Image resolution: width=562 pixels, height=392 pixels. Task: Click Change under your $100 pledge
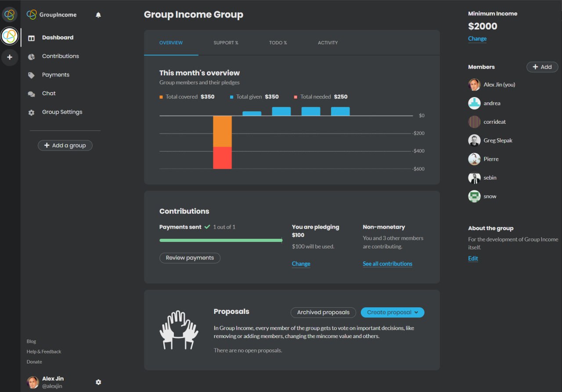301,264
